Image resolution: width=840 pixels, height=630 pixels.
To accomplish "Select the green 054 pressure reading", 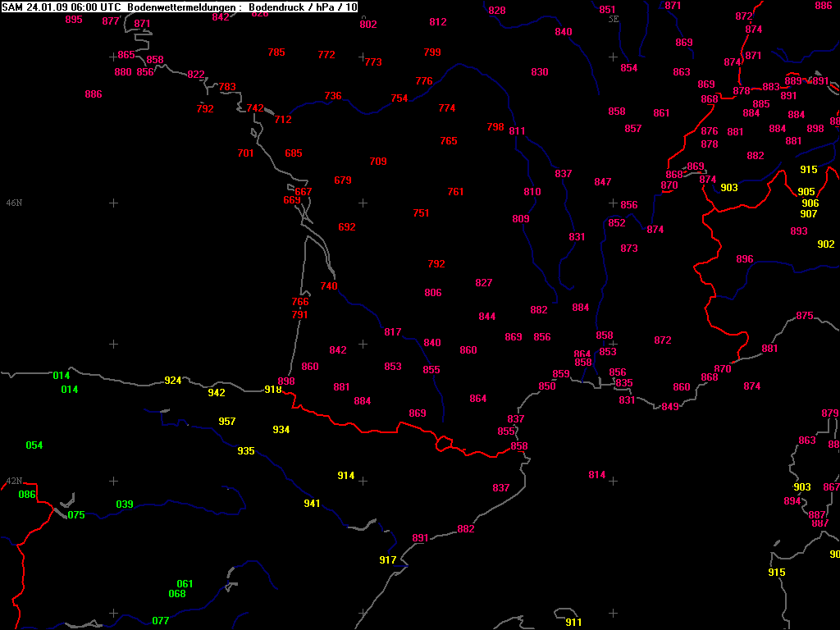I will click(x=34, y=445).
